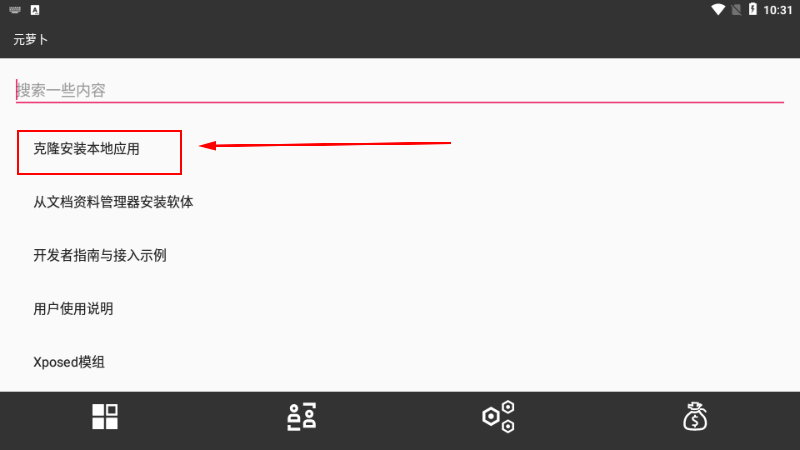Select 克隆安装本地应用 menu entry
Image resolution: width=800 pixels, height=450 pixels.
[86, 149]
